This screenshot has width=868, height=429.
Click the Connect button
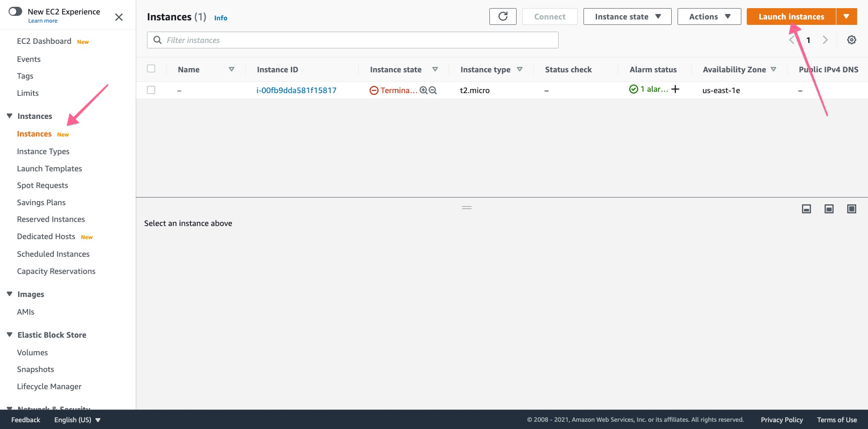tap(550, 17)
